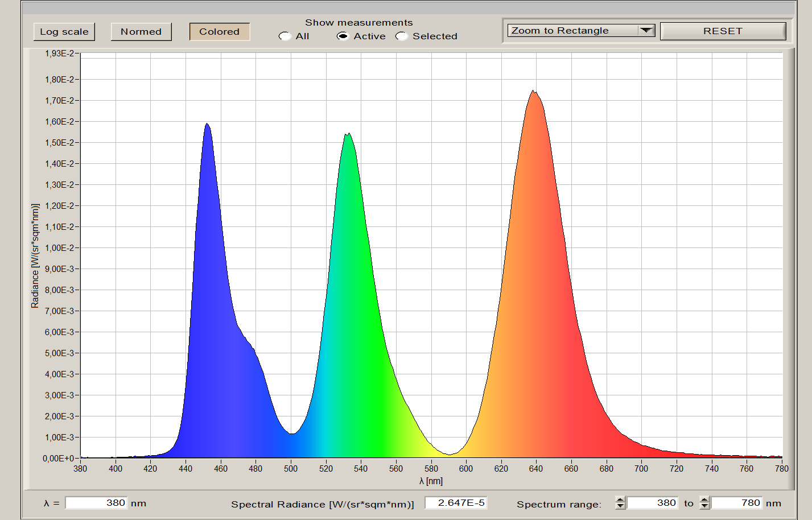Image resolution: width=812 pixels, height=520 pixels.
Task: Click the 640 x-axis tick label
Action: point(536,469)
